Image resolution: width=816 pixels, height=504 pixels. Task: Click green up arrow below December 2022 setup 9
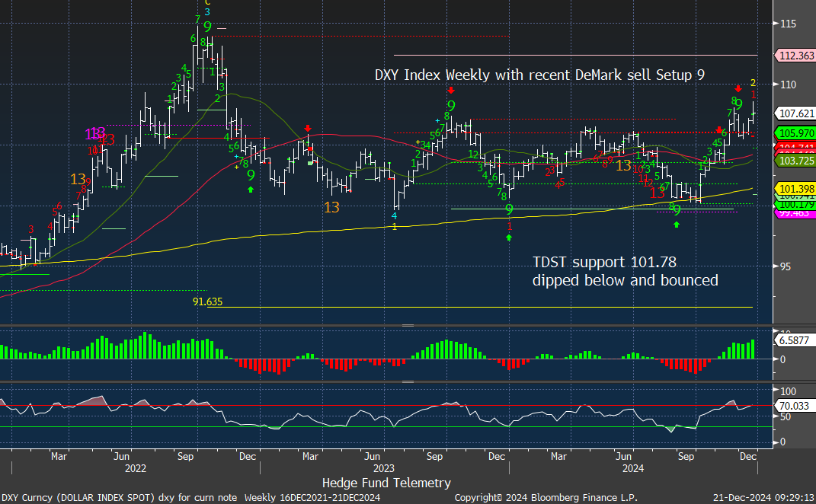coord(251,190)
